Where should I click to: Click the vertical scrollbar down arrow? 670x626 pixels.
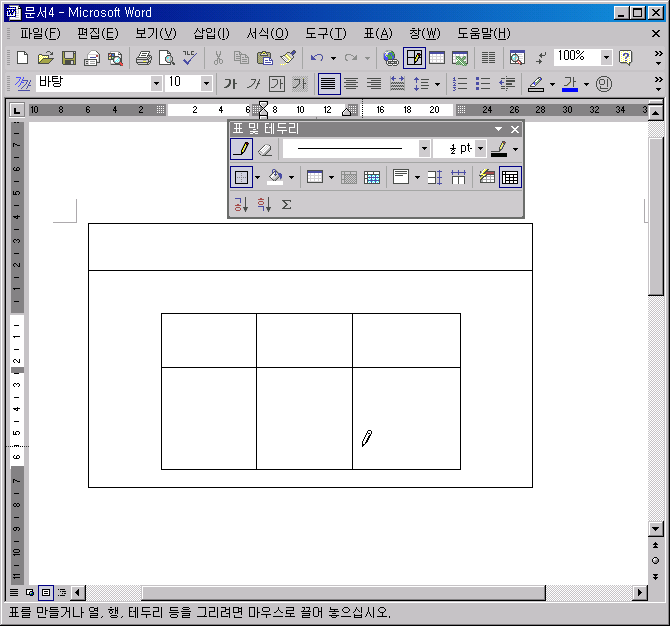coord(656,529)
